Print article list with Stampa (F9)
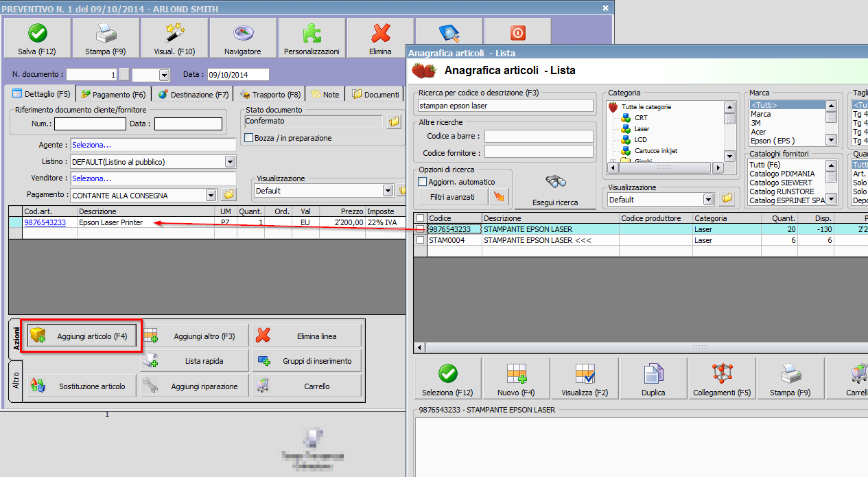The height and width of the screenshot is (477, 868). point(790,380)
